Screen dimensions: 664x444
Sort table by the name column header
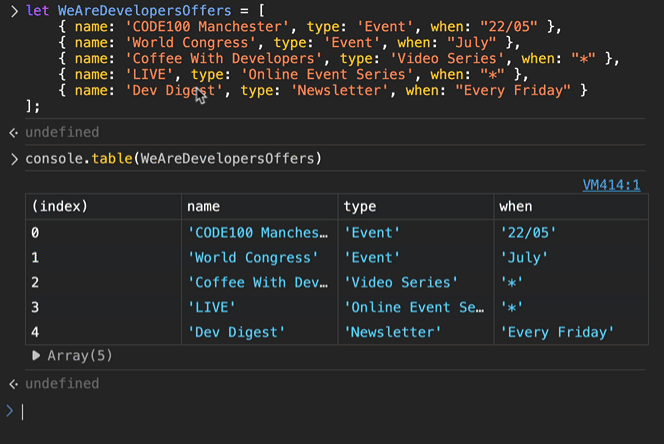point(260,207)
